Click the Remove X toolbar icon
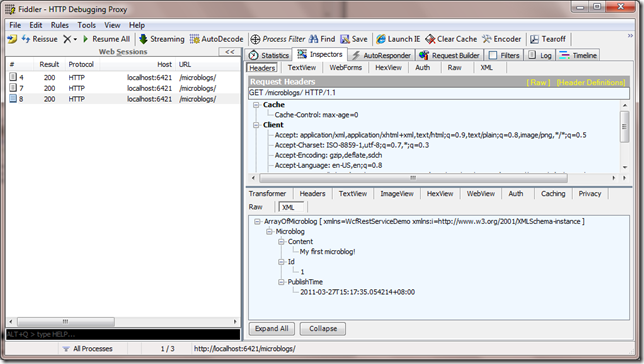The image size is (644, 364). [x=67, y=39]
